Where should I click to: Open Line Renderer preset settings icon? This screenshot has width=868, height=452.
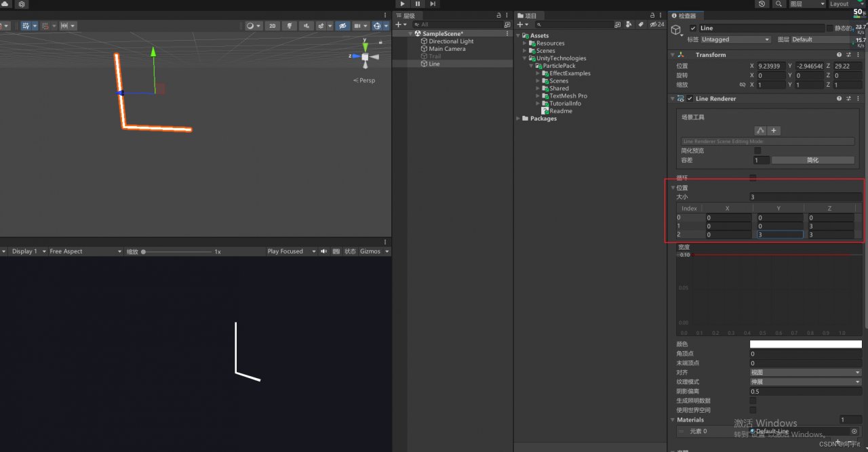point(848,99)
